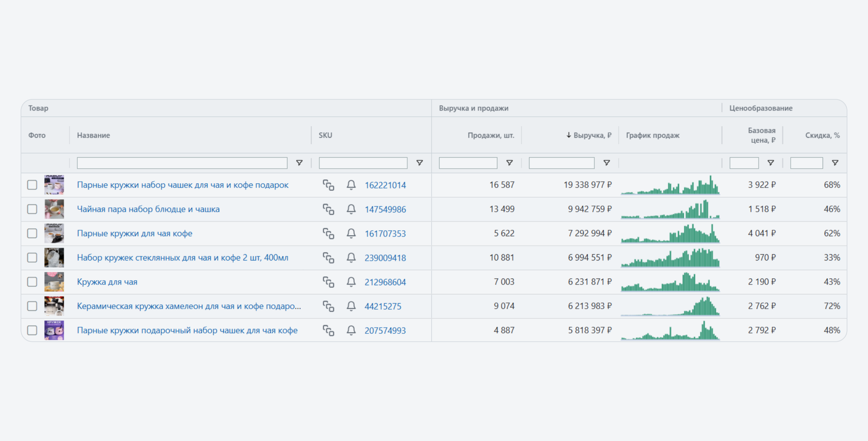868x441 pixels.
Task: Click photo thumbnail for SKU 207574993
Action: point(54,330)
